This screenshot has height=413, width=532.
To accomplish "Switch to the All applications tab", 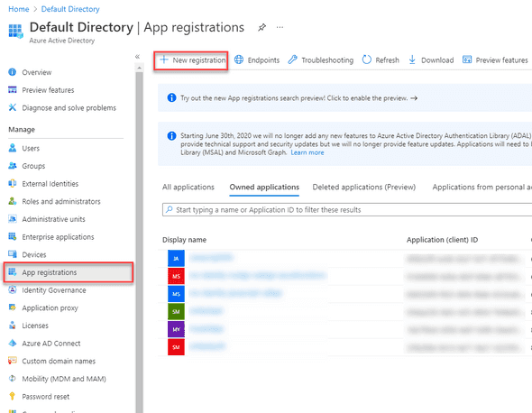I will [x=188, y=187].
